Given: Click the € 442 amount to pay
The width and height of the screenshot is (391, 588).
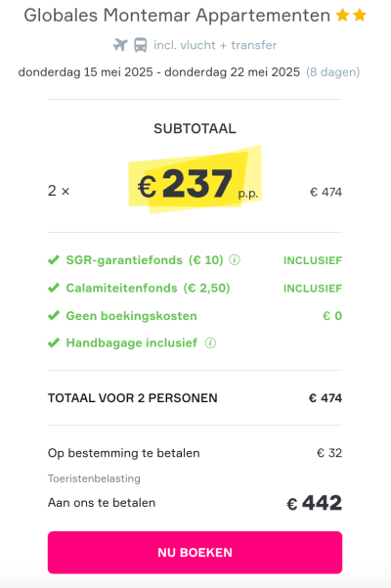Looking at the screenshot, I should coord(315,503).
